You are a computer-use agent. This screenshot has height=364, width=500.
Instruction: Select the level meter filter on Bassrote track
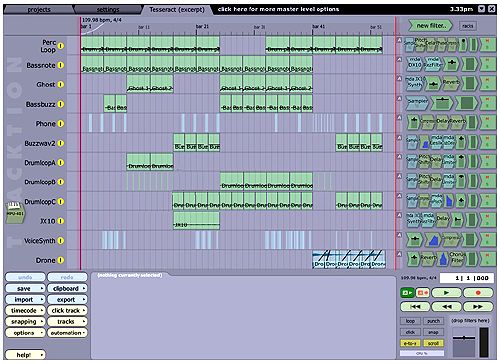point(469,64)
